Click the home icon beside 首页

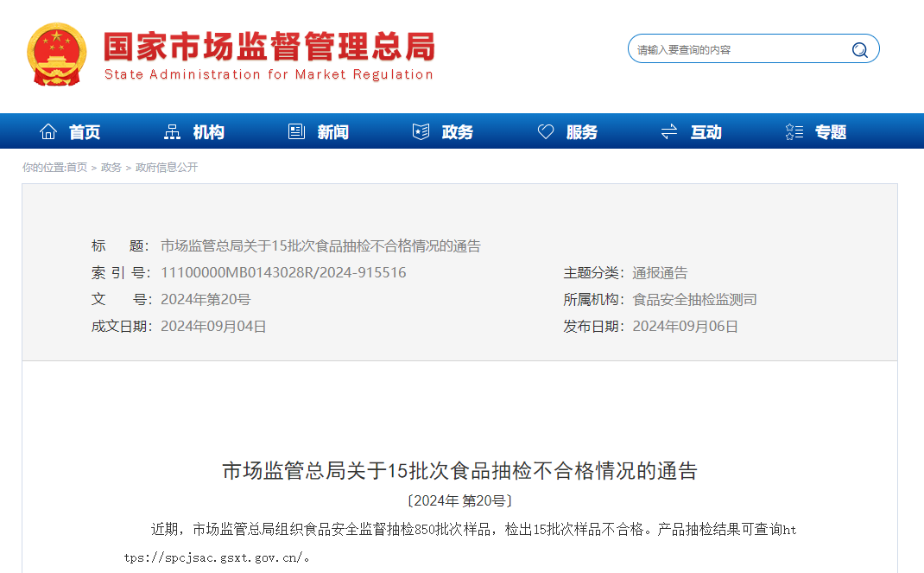click(48, 132)
